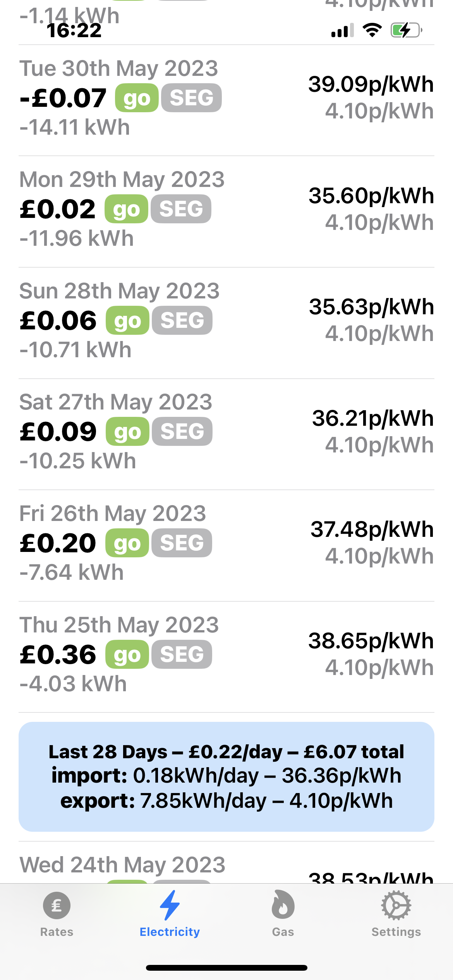Open the Mon 29th May 2023 entry
This screenshot has height=980, width=453.
(x=122, y=180)
